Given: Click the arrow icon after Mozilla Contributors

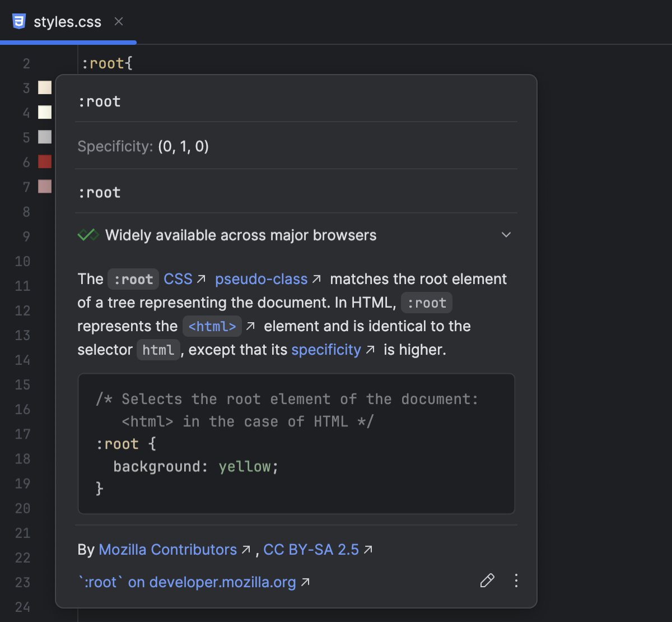Looking at the screenshot, I should [246, 549].
